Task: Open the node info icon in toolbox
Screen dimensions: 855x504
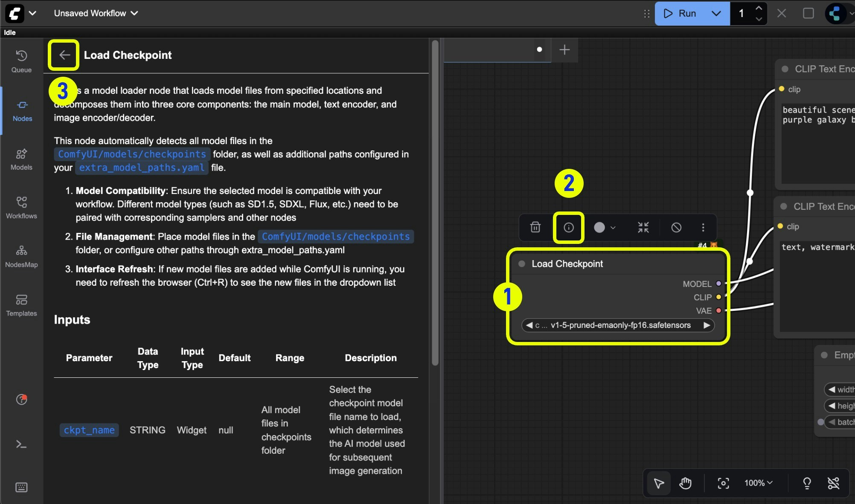Action: [x=568, y=228]
